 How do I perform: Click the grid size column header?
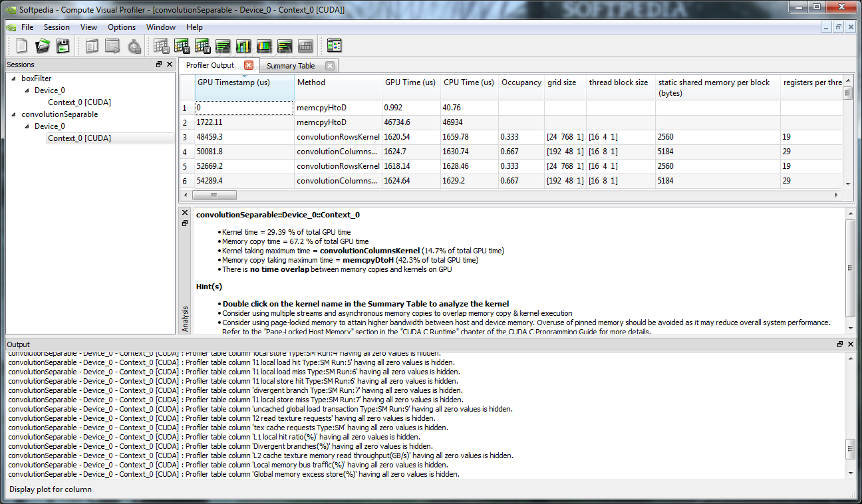pos(565,87)
